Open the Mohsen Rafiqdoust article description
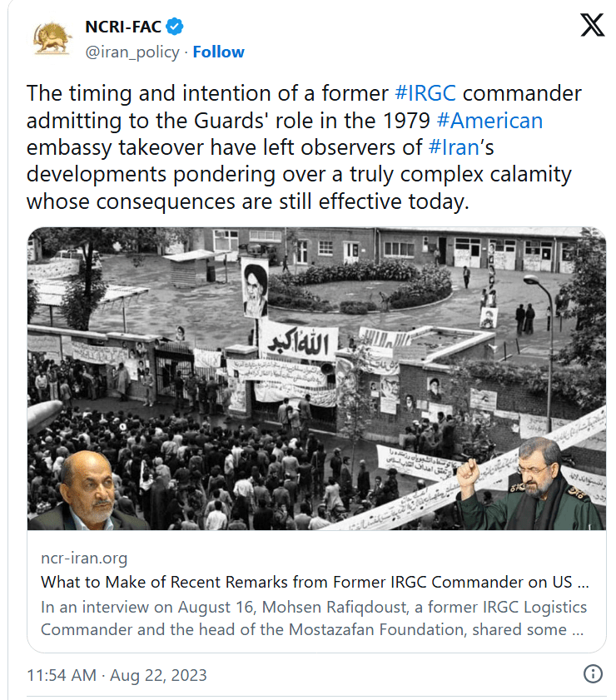Screen dimensions: 616x700 (313, 618)
